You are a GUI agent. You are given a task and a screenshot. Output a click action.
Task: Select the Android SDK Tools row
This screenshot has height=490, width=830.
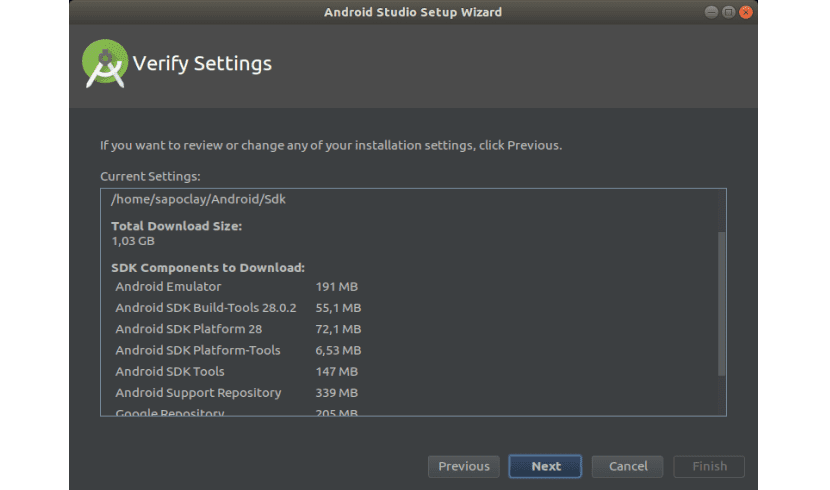click(x=170, y=371)
